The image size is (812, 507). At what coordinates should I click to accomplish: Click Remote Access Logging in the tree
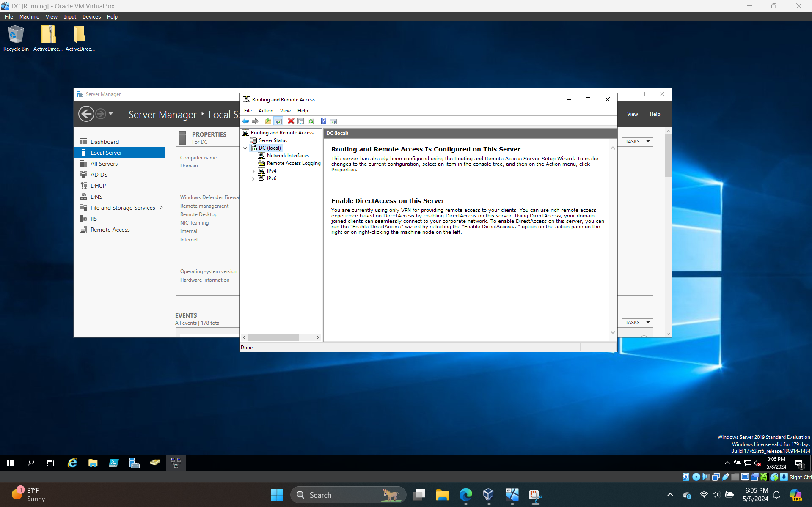(293, 163)
